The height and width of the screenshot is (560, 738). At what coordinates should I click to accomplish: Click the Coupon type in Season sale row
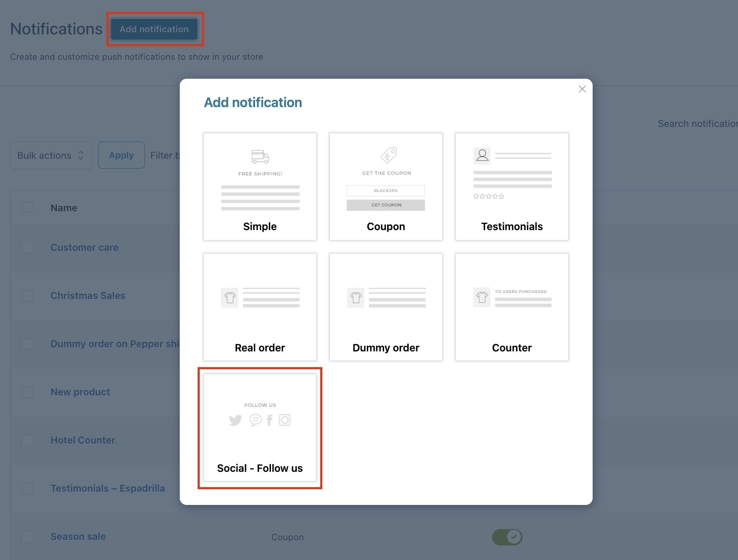287,537
